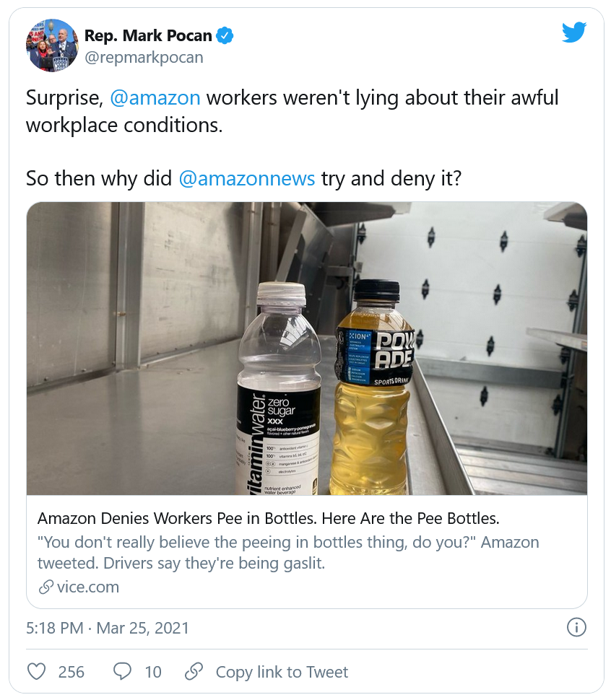Click the Twitter bird logo
Viewport: 611px width, 700px height.
[x=574, y=32]
